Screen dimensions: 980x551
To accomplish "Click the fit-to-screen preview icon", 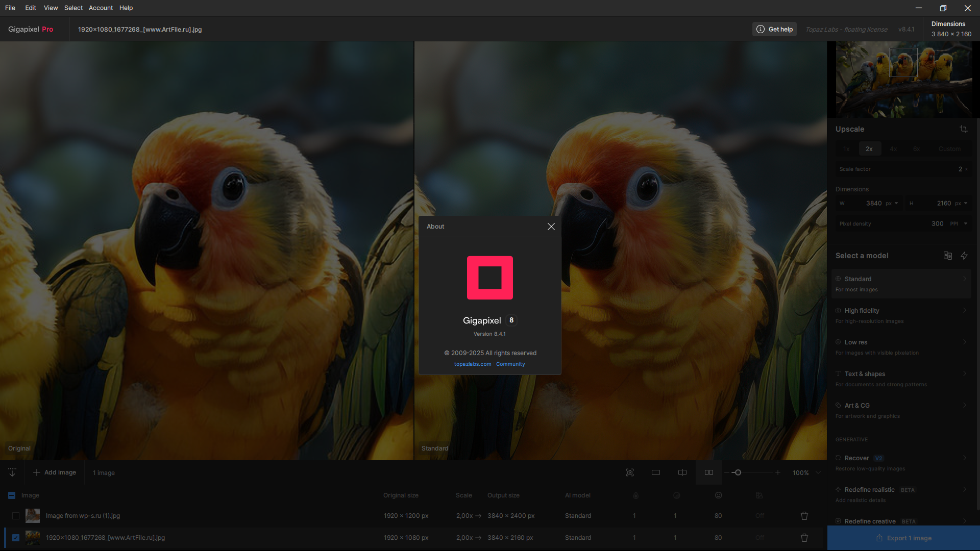I will click(x=630, y=472).
